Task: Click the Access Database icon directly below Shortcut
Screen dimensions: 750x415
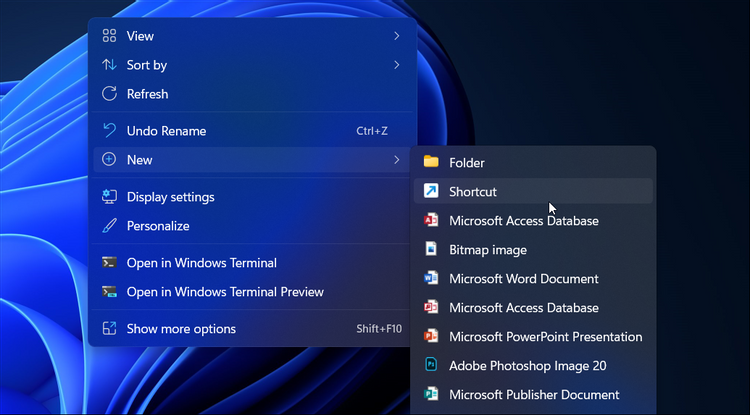Action: 431,220
